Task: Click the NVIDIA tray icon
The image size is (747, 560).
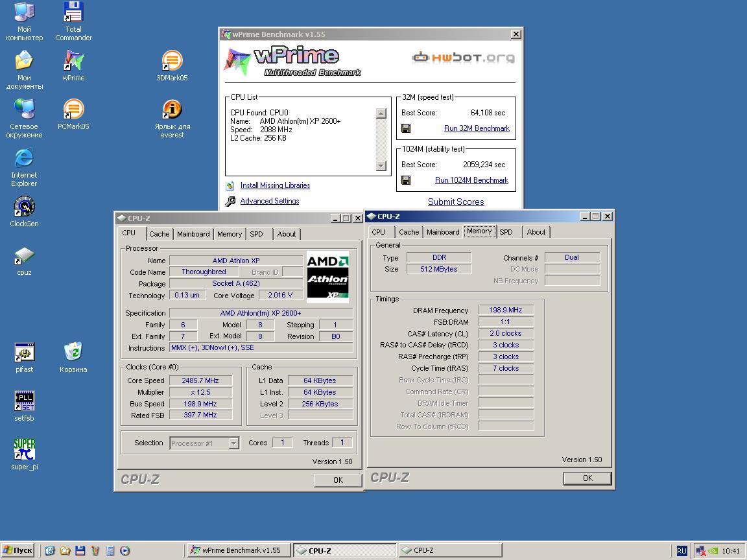Action: pos(713,551)
